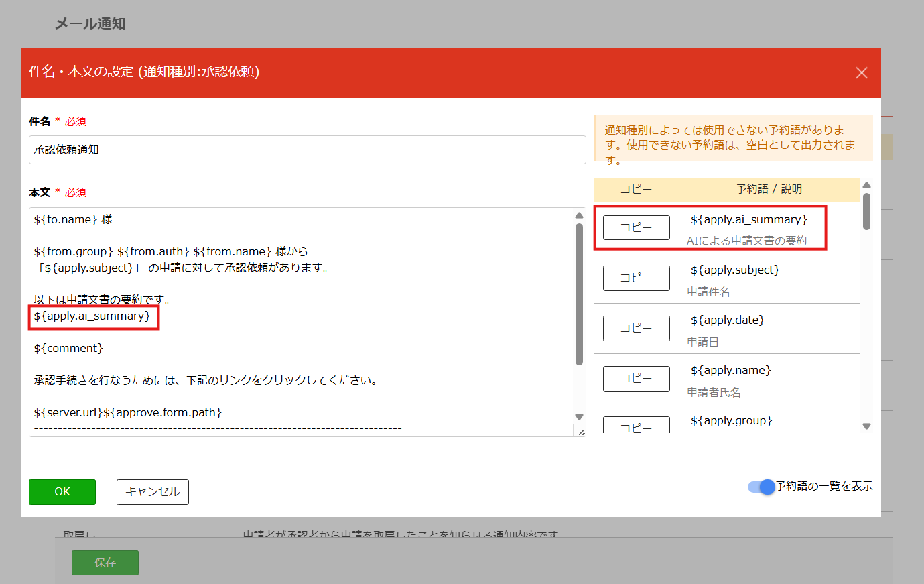Copy the ${apply.ai_summary} reserved word
The width and height of the screenshot is (924, 584).
tap(636, 227)
